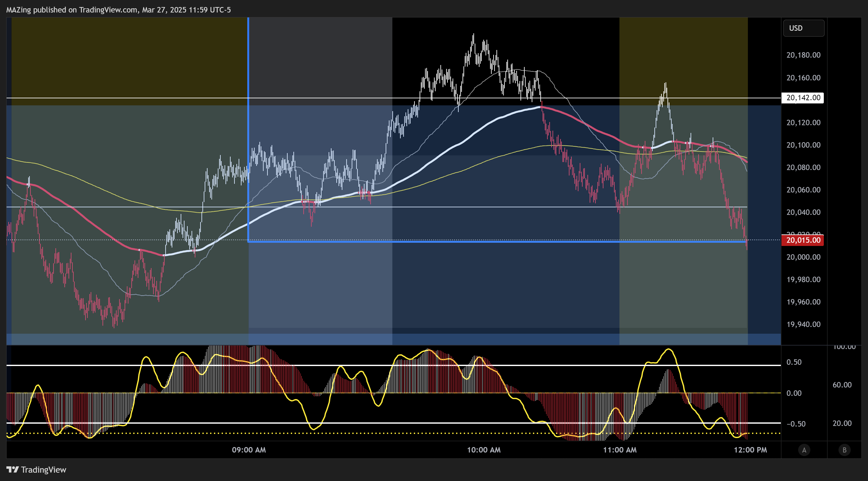868x481 pixels.
Task: Click the 20.00 secondary scale value
Action: coord(842,423)
